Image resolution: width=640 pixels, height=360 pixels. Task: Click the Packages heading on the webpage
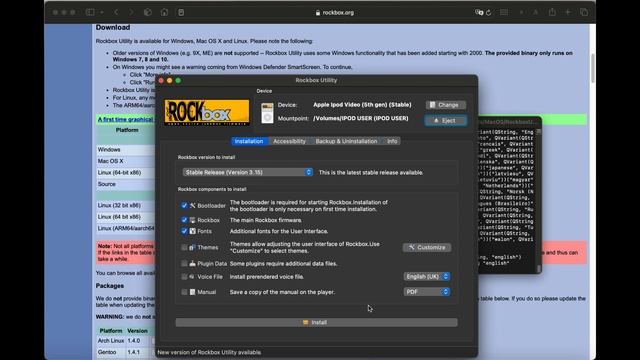point(109,286)
